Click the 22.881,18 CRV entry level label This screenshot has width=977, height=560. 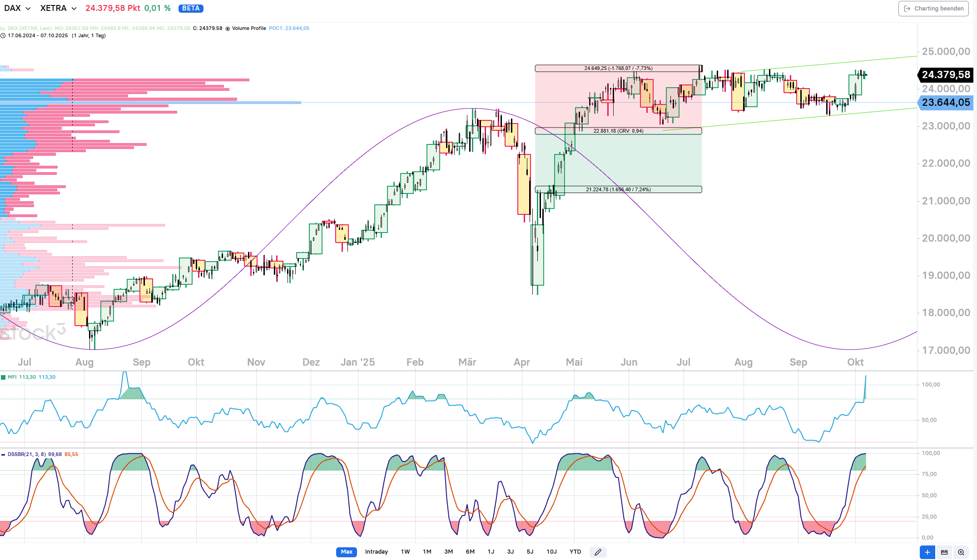pyautogui.click(x=618, y=131)
